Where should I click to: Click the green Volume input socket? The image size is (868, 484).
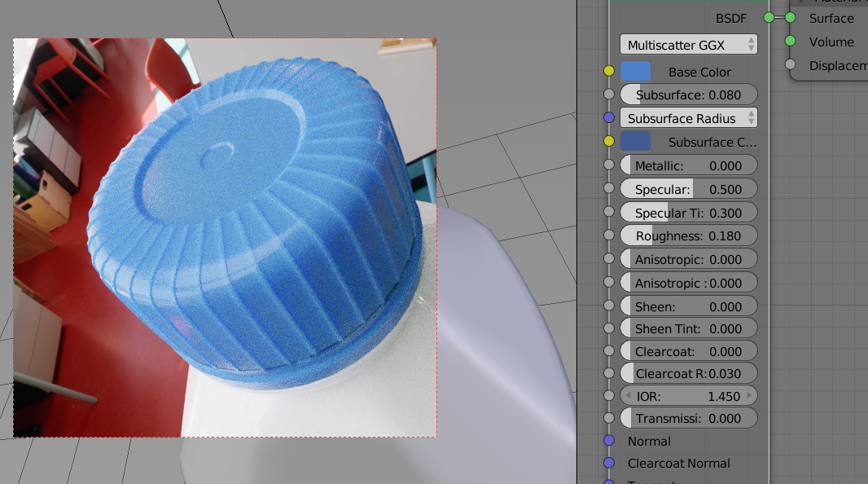point(790,42)
